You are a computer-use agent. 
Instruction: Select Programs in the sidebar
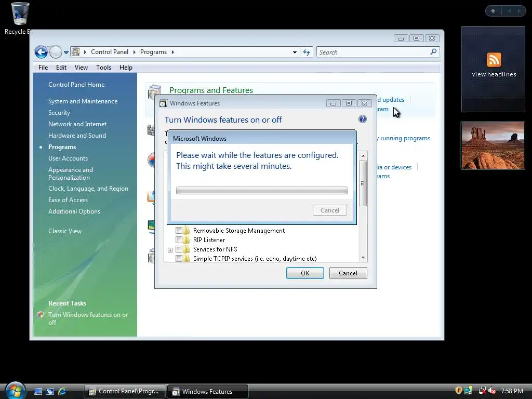point(62,147)
